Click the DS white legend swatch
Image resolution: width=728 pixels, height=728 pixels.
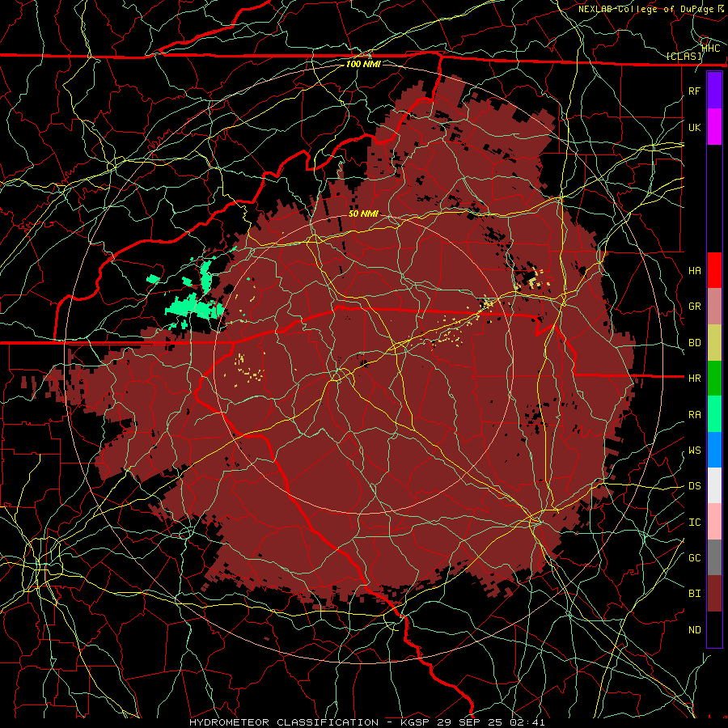(714, 485)
